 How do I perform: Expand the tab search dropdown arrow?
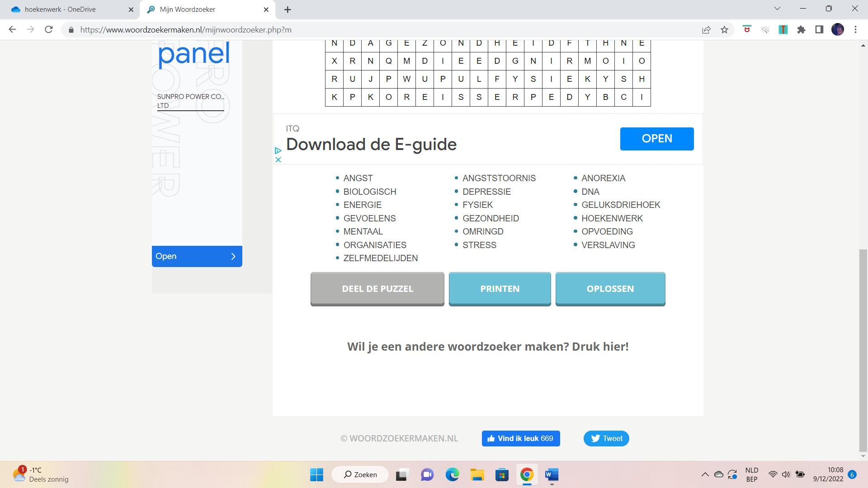777,9
